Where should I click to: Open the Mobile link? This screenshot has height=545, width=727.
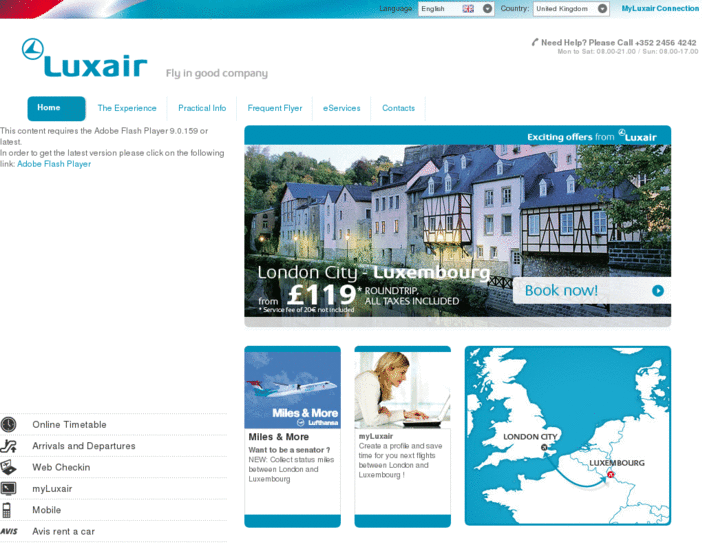coord(46,510)
